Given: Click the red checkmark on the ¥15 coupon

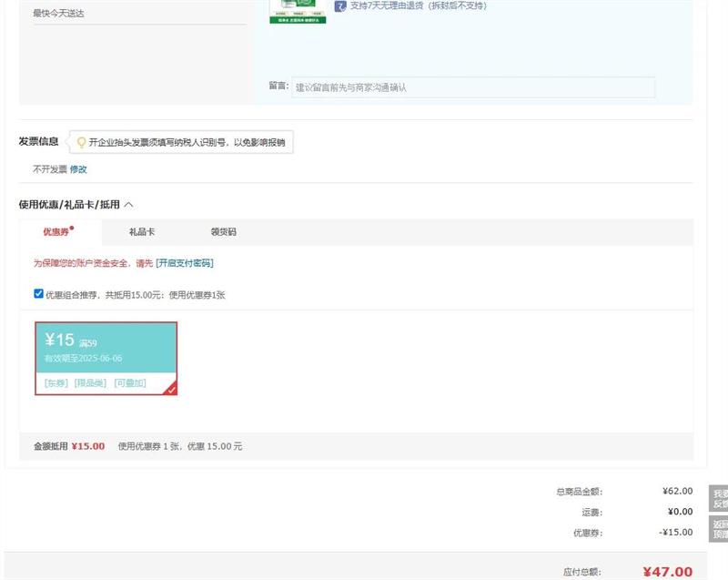Looking at the screenshot, I should click(x=170, y=389).
